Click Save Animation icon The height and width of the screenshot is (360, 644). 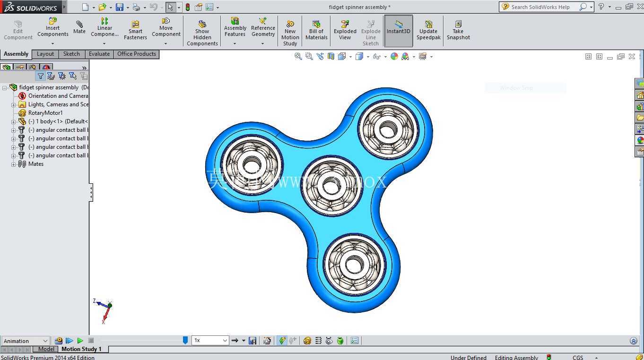coord(252,341)
